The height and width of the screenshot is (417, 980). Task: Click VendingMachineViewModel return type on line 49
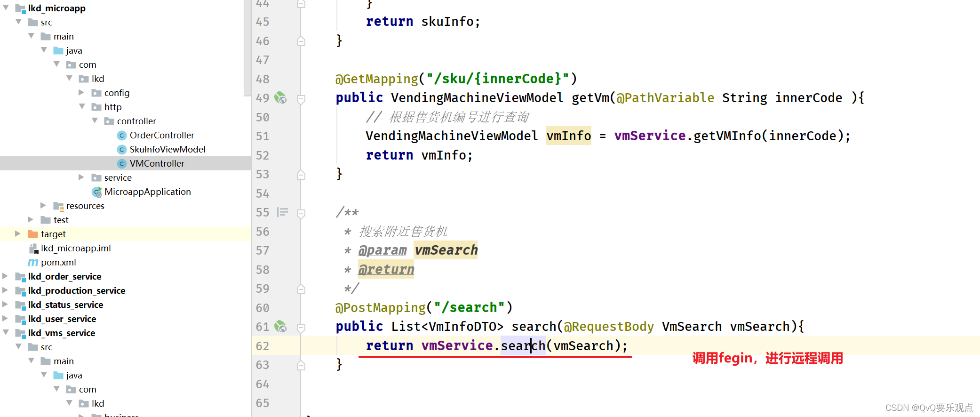(477, 98)
